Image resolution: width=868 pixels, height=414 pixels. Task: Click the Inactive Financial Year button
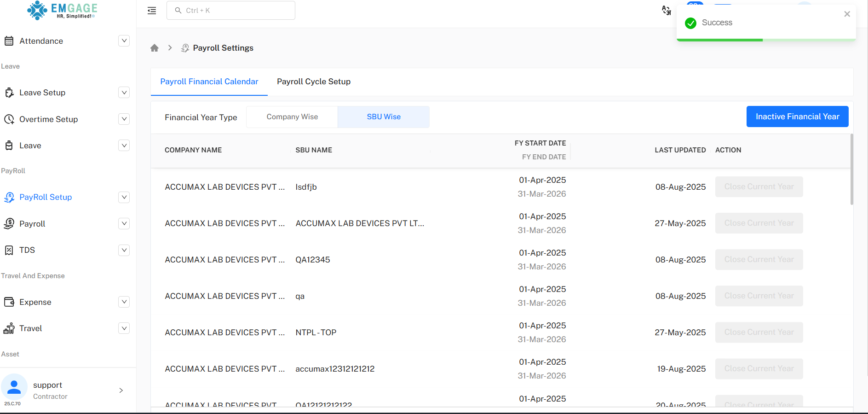797,117
